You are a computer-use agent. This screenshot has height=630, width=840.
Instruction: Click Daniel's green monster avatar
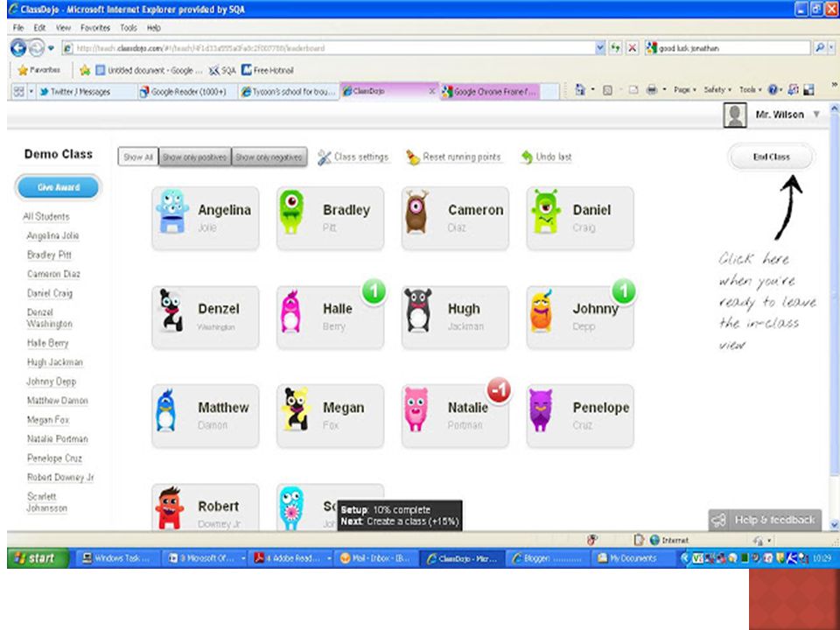point(546,211)
